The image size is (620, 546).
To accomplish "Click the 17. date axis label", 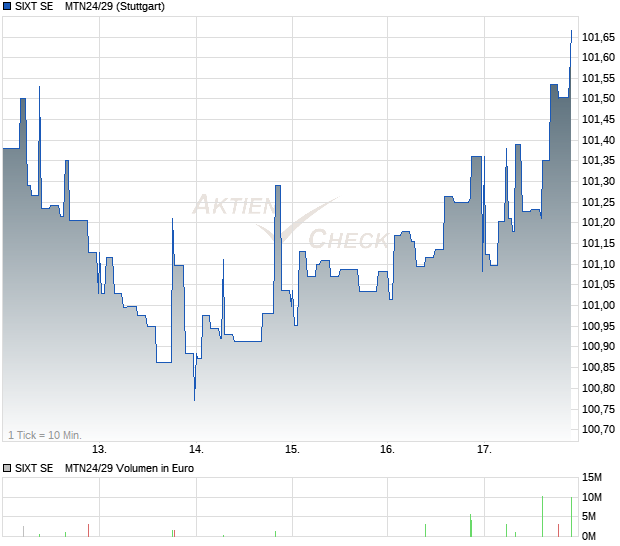I will (484, 449).
